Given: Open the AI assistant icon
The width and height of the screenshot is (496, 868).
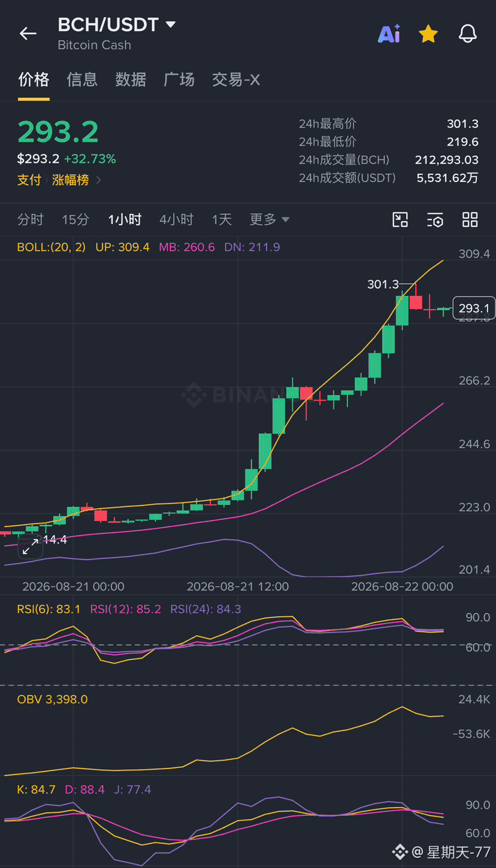Looking at the screenshot, I should tap(389, 34).
